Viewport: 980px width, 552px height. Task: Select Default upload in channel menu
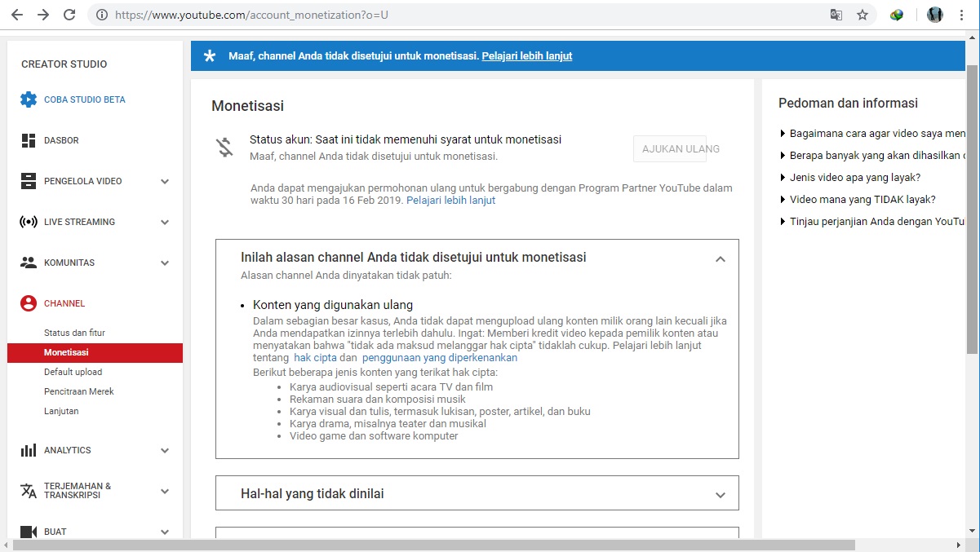click(x=73, y=372)
